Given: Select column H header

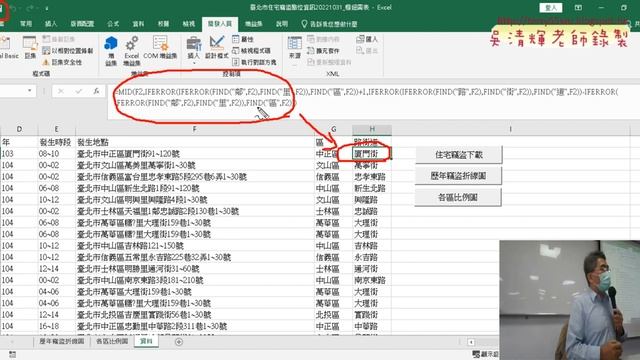Looking at the screenshot, I should coord(372,129).
